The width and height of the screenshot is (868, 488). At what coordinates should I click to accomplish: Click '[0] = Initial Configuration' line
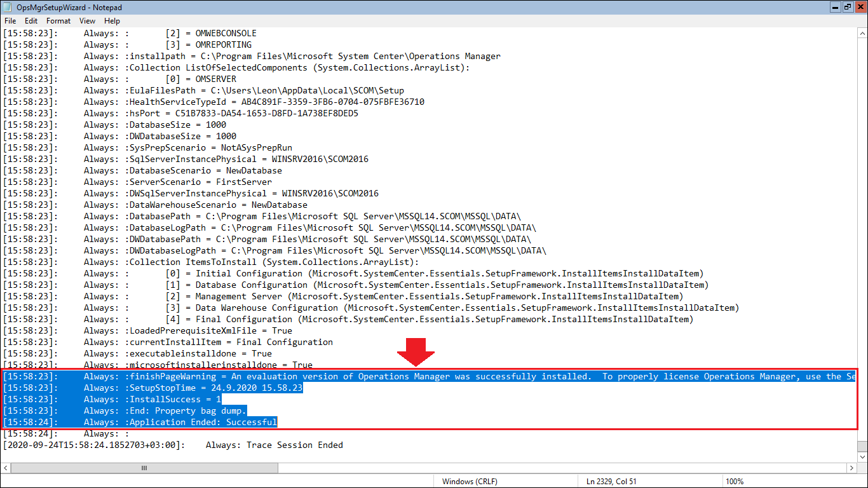pyautogui.click(x=353, y=273)
